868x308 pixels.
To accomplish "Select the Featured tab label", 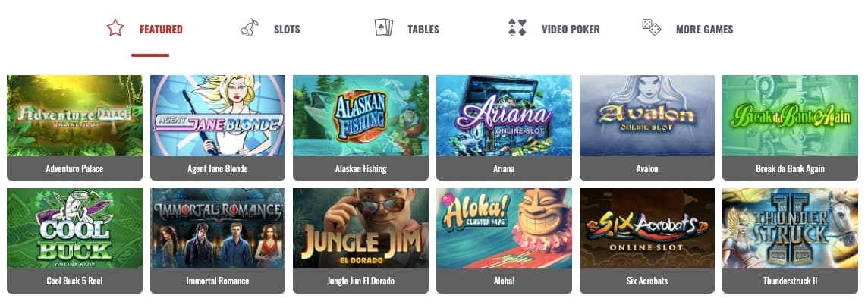I will click(161, 30).
